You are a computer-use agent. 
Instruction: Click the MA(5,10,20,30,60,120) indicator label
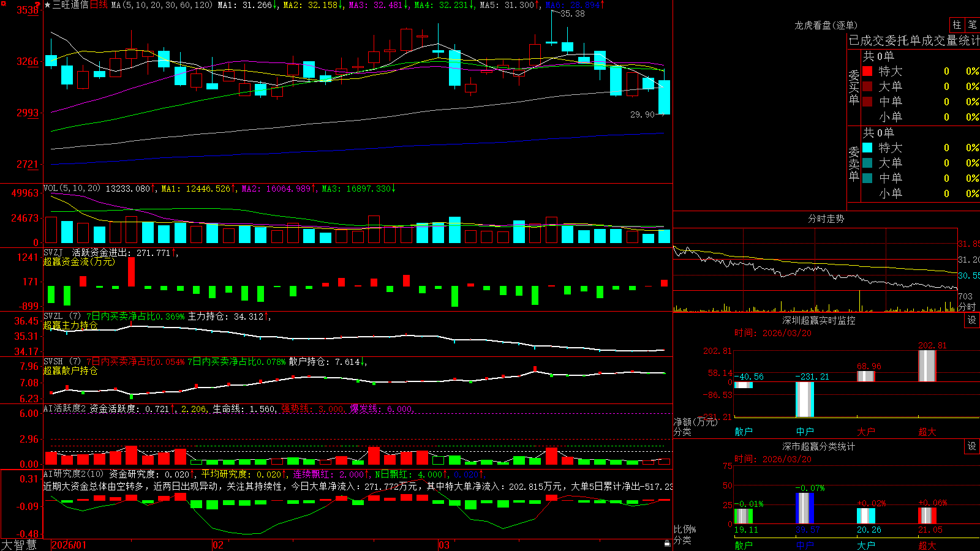coord(162,5)
